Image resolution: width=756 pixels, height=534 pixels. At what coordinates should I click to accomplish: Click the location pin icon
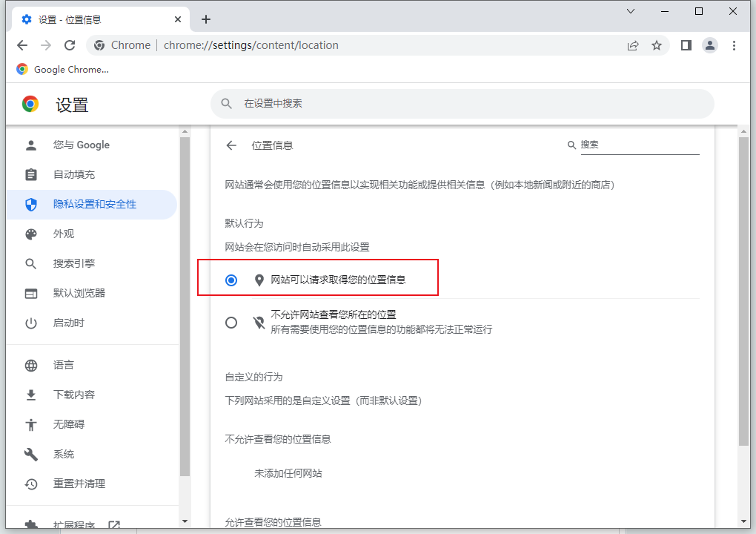(259, 280)
